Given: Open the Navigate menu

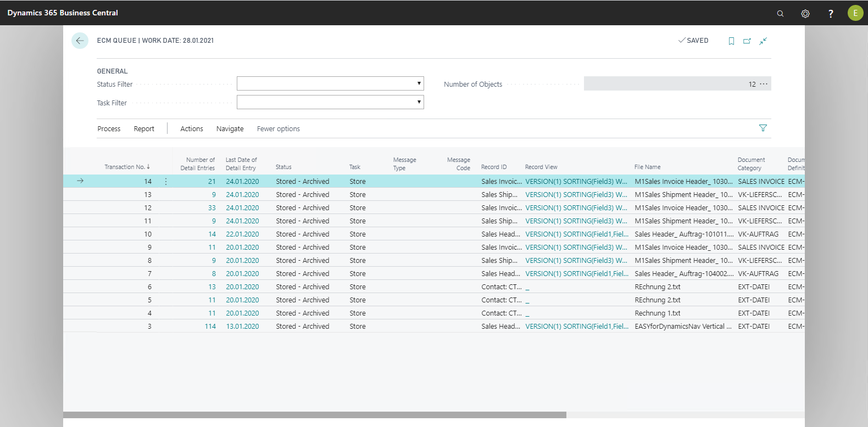Looking at the screenshot, I should point(230,129).
